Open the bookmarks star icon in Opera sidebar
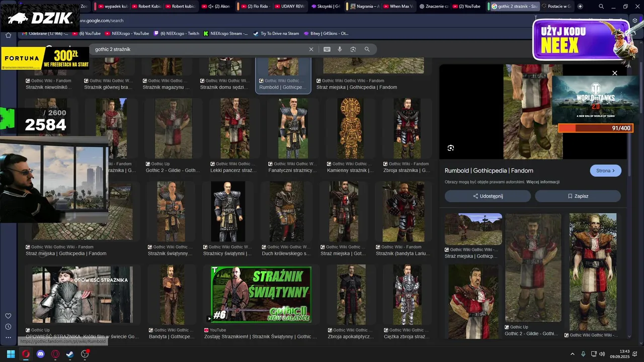 pyautogui.click(x=8, y=35)
